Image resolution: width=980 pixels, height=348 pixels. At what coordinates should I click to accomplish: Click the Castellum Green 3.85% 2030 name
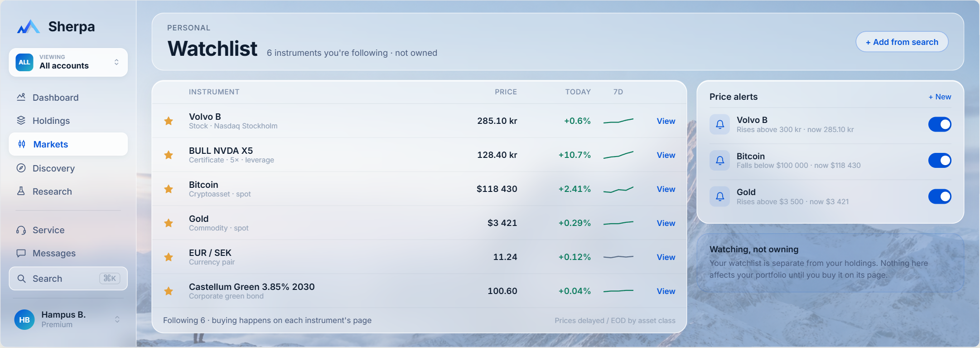(251, 287)
